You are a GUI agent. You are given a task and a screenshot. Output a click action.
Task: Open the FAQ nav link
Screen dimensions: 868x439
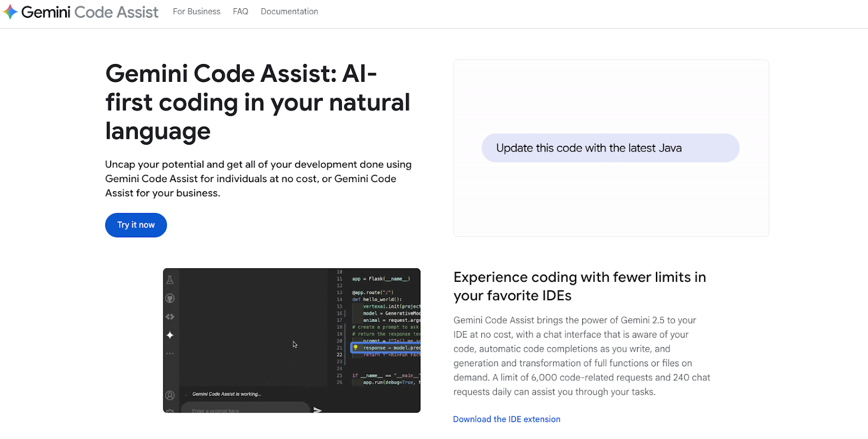[240, 11]
